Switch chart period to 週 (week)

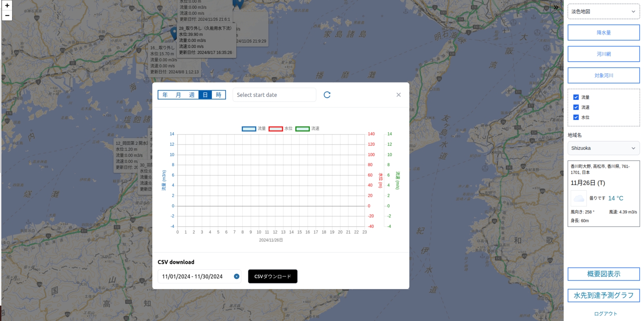(x=192, y=95)
